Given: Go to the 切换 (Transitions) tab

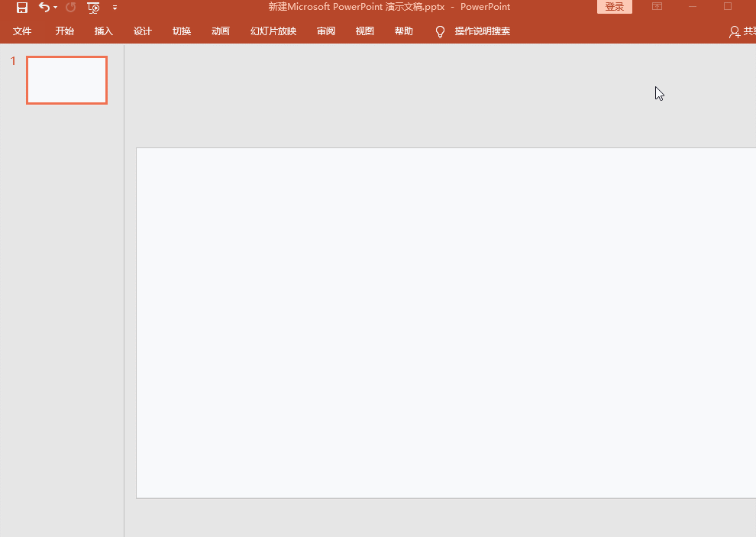Looking at the screenshot, I should pyautogui.click(x=182, y=31).
